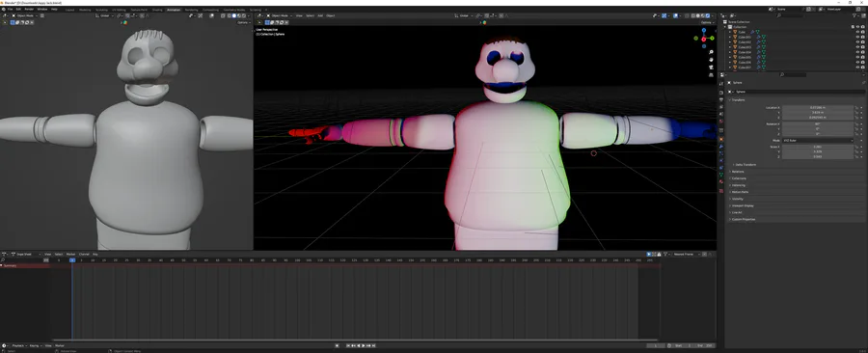Image resolution: width=868 pixels, height=353 pixels.
Task: Open Playback dropdown in timeline footer
Action: [18, 346]
